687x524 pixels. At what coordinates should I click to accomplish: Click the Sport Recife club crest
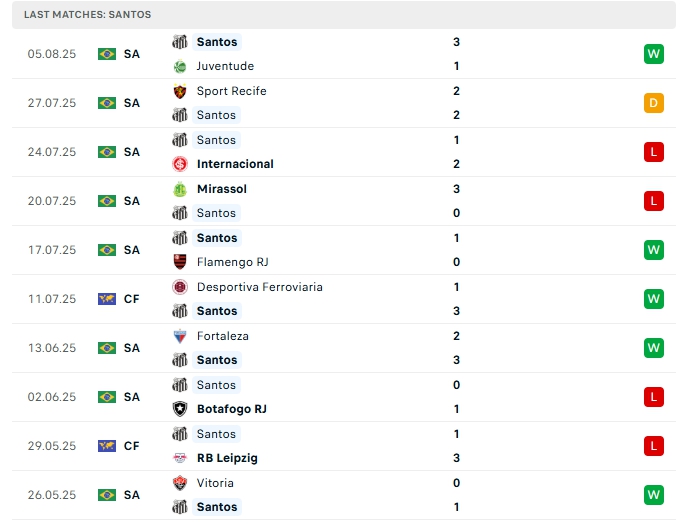tap(180, 91)
